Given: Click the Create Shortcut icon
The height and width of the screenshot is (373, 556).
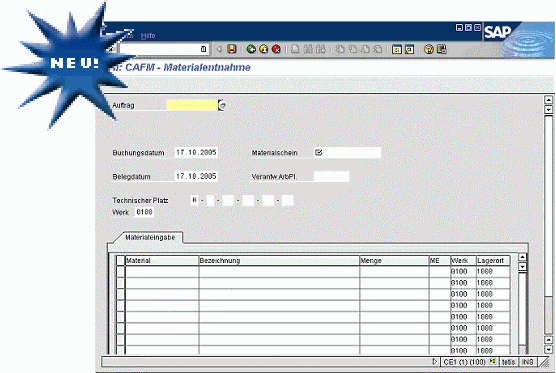Looking at the screenshot, I should [409, 49].
